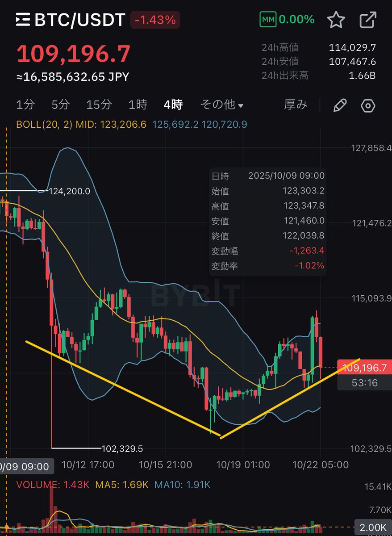
Task: Tap the 24h出来高 value 1.66B
Action: 362,76
